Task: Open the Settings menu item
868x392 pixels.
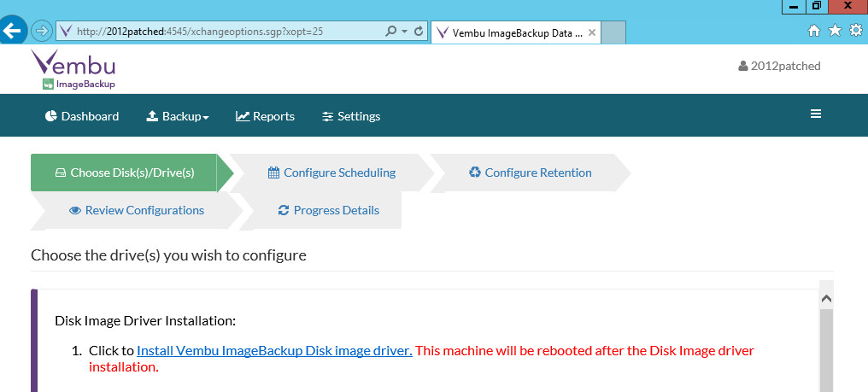Action: [351, 116]
